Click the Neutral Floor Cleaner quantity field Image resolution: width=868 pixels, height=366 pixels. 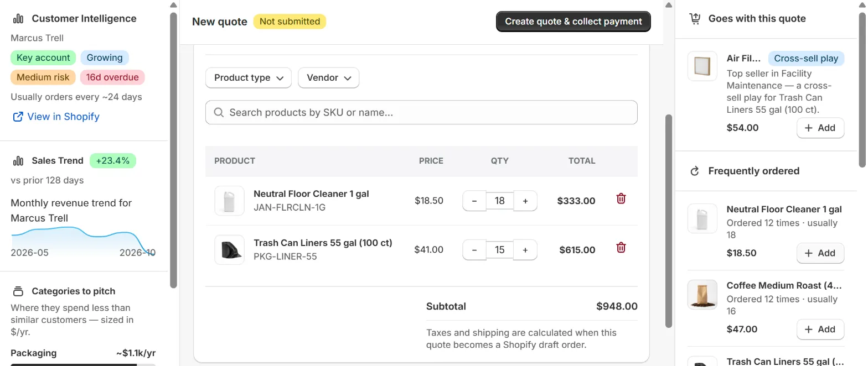click(x=500, y=201)
